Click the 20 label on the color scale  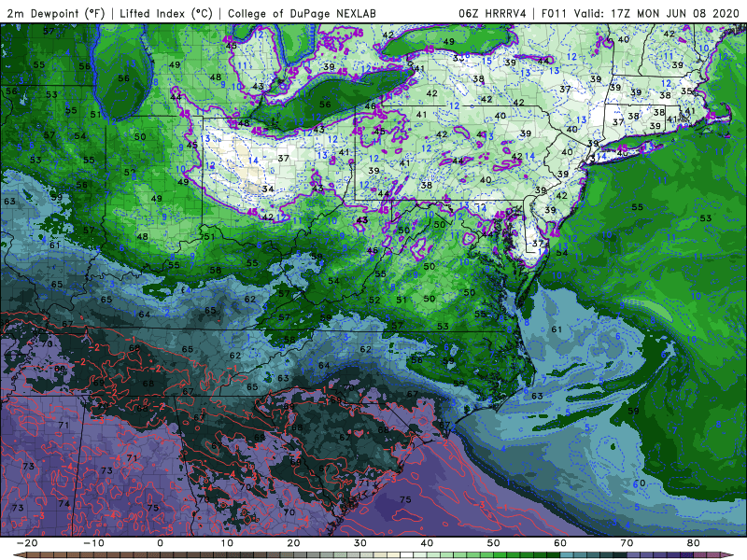293,542
